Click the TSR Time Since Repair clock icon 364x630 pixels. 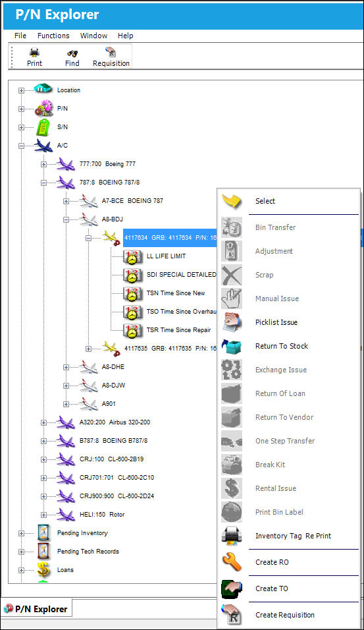[132, 330]
